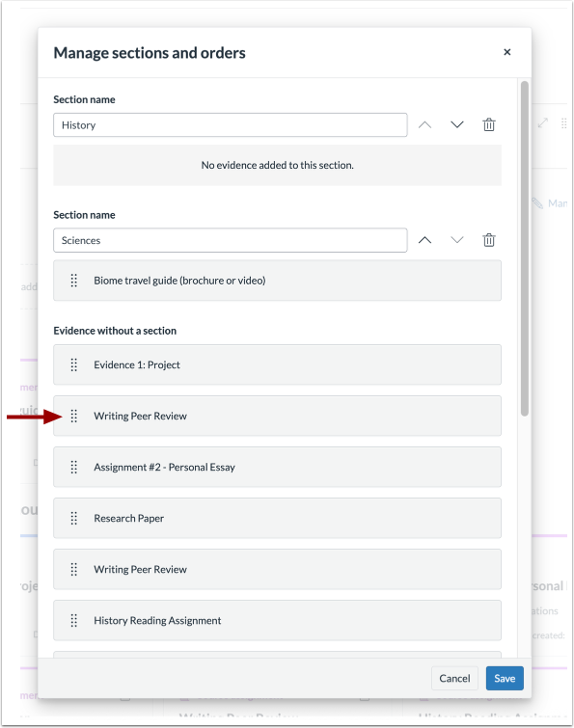This screenshot has width=574, height=728.
Task: Edit the Sciences section name field
Action: tap(231, 240)
